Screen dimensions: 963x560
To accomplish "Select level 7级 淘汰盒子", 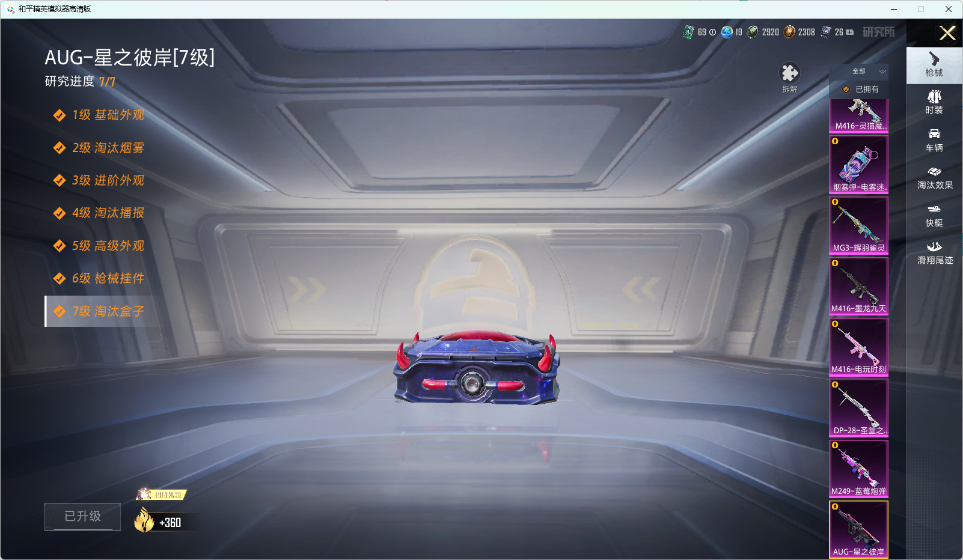I will point(108,311).
